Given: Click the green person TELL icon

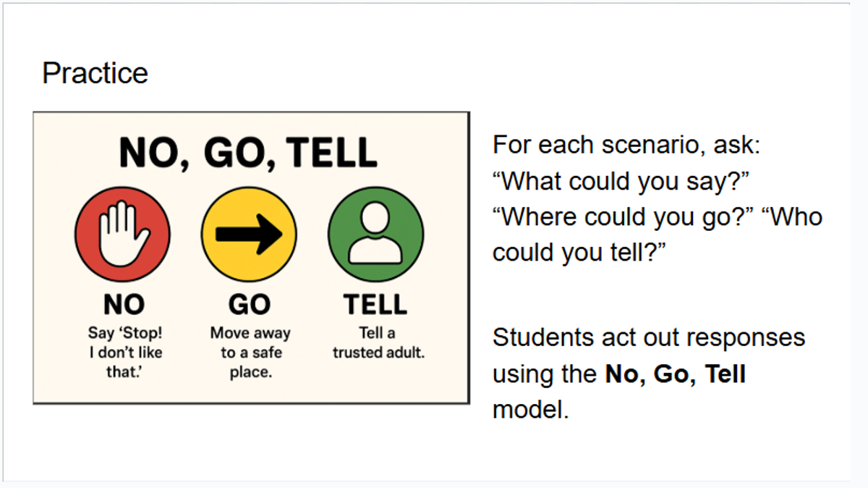Looking at the screenshot, I should coord(375,234).
